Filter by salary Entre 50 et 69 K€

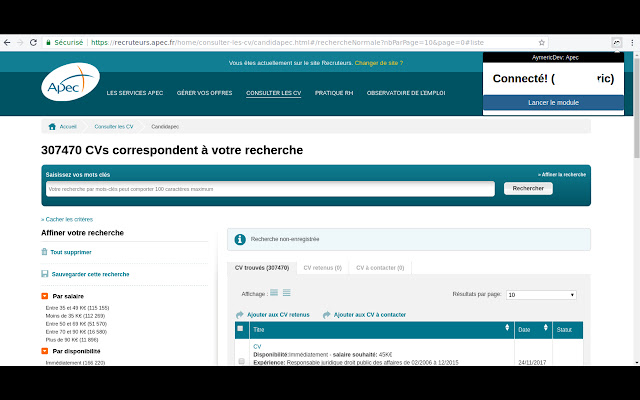coord(76,324)
